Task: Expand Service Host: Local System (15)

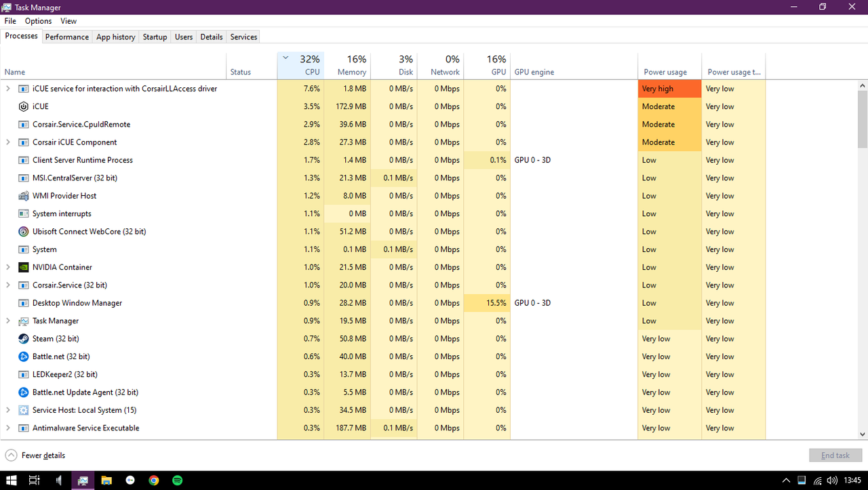Action: 8,410
